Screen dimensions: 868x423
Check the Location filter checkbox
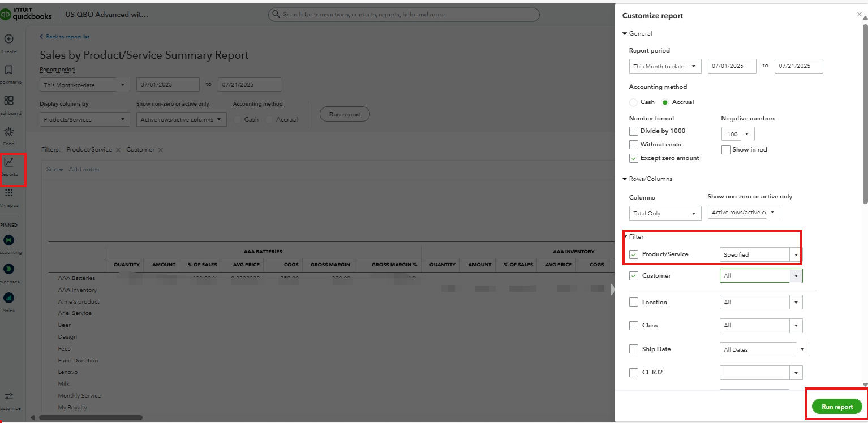pyautogui.click(x=634, y=302)
